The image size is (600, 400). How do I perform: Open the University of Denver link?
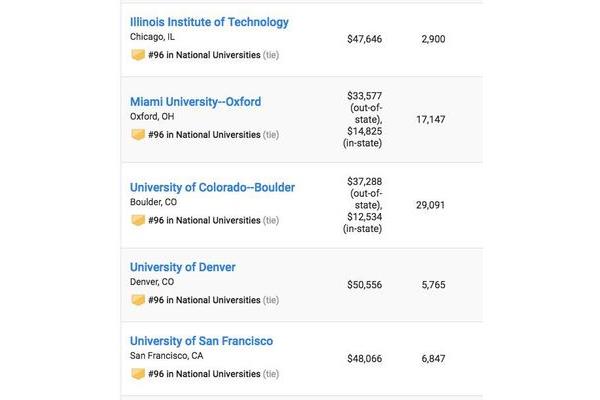pyautogui.click(x=183, y=267)
